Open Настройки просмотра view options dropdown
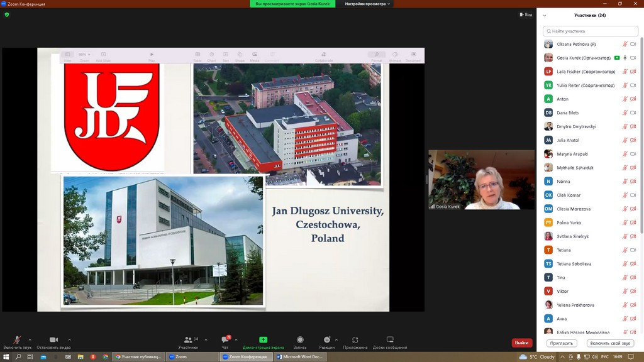The image size is (644, 362). (x=368, y=4)
